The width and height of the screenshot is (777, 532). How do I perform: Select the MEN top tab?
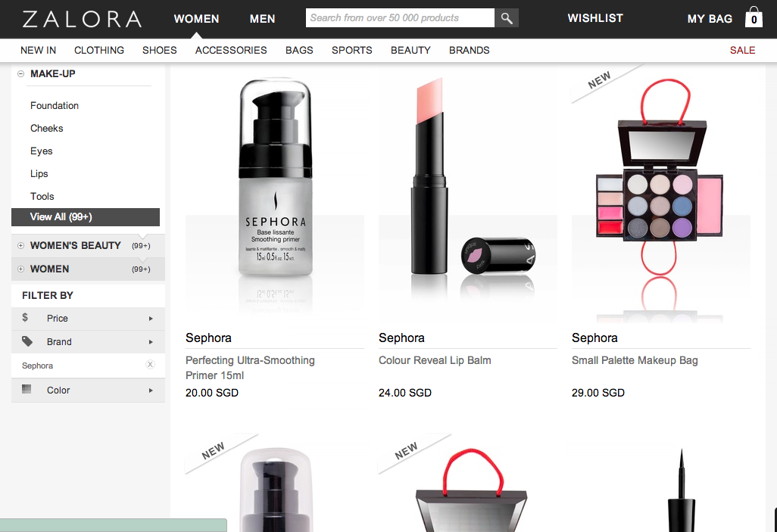262,19
